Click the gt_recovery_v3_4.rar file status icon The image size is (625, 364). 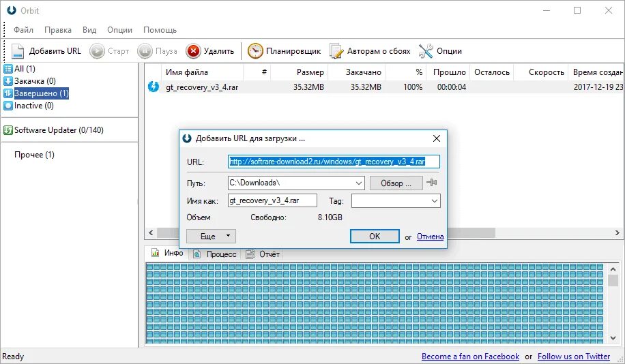click(154, 87)
